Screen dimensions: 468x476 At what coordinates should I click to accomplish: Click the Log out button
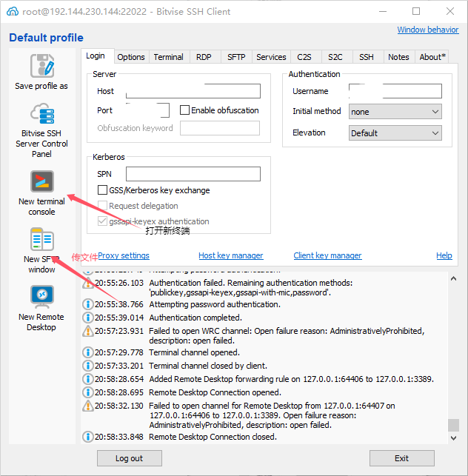pyautogui.click(x=130, y=458)
